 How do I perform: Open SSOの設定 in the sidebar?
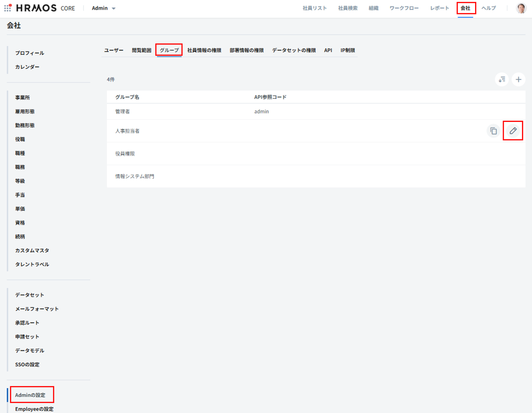click(x=27, y=365)
